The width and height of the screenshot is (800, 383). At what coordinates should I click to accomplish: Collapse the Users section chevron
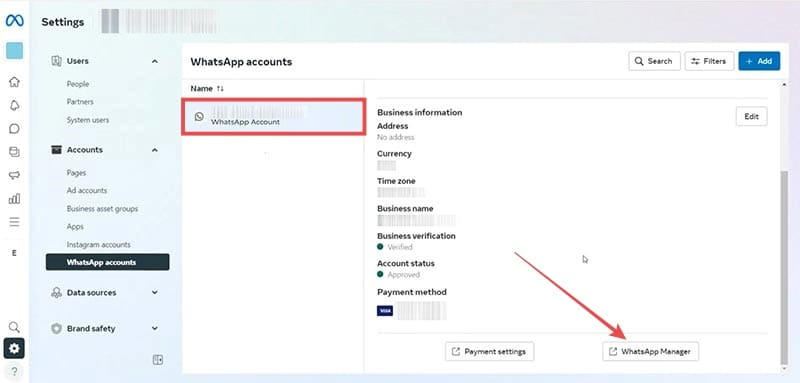tap(155, 61)
